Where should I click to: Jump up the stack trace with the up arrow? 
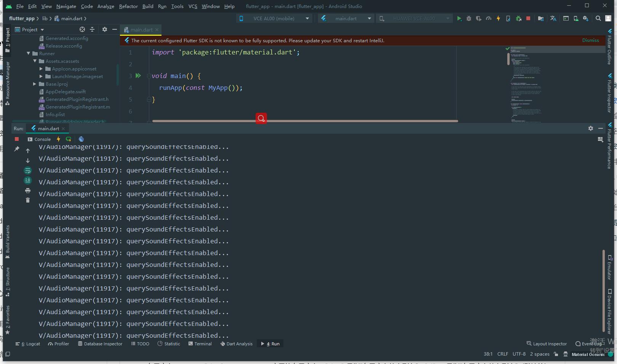click(x=28, y=151)
